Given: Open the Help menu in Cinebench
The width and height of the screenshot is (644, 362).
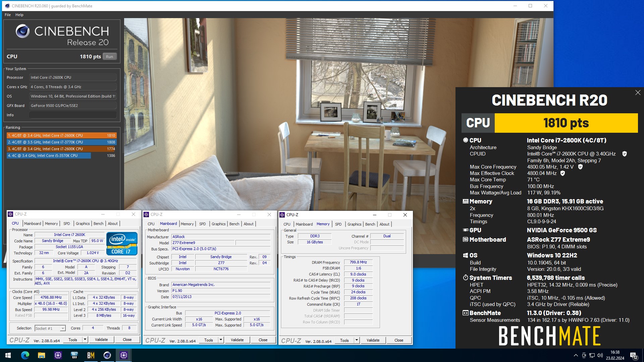Looking at the screenshot, I should click(19, 15).
